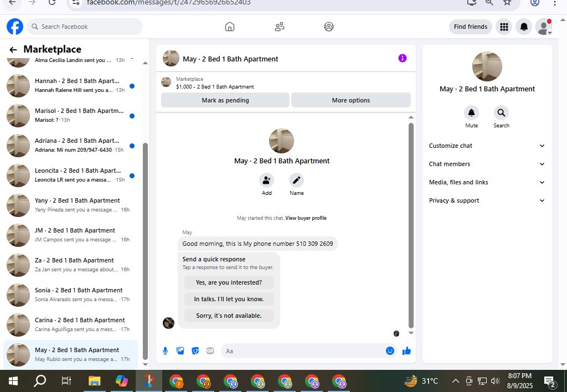Open the volume control in system tray
Image resolution: width=567 pixels, height=392 pixels.
[x=495, y=381]
